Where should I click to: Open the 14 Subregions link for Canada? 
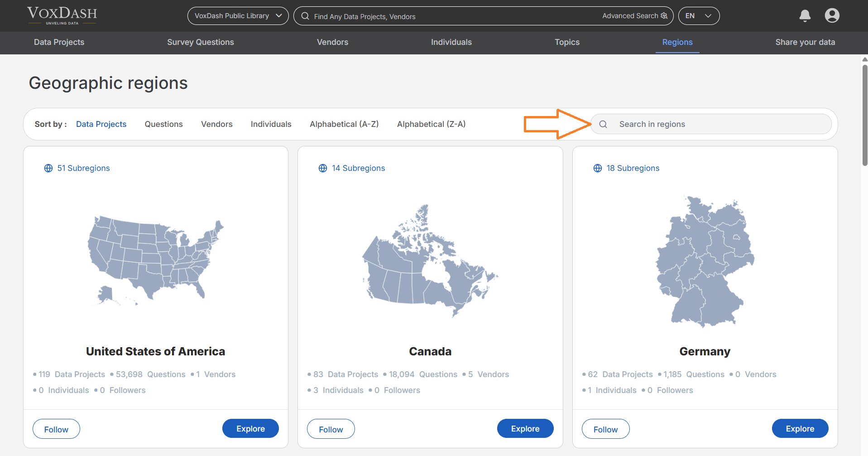click(358, 168)
